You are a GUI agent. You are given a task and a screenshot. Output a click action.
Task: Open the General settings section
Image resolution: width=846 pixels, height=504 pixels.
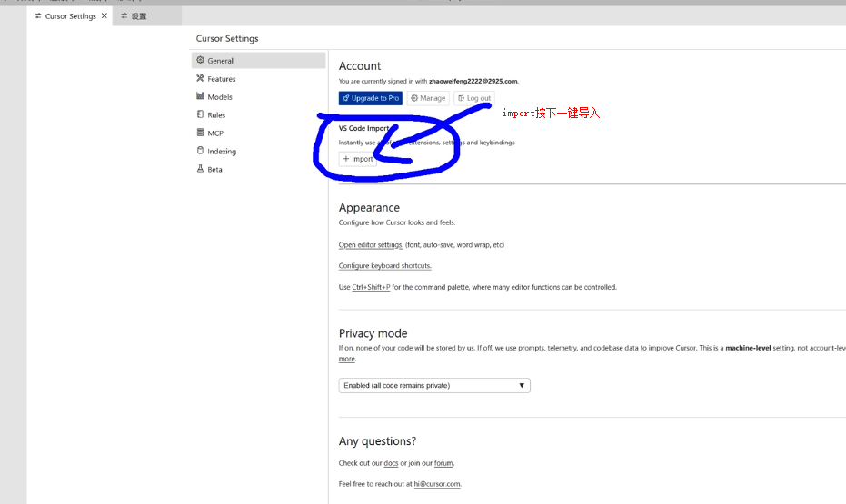click(258, 60)
